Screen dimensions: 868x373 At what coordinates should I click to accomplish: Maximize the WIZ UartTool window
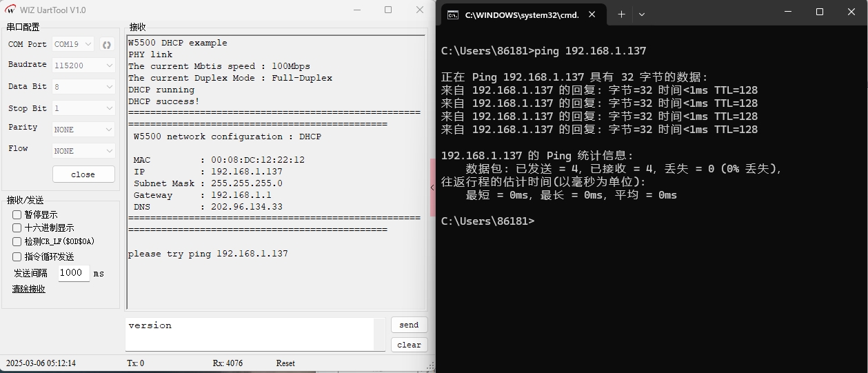(388, 10)
